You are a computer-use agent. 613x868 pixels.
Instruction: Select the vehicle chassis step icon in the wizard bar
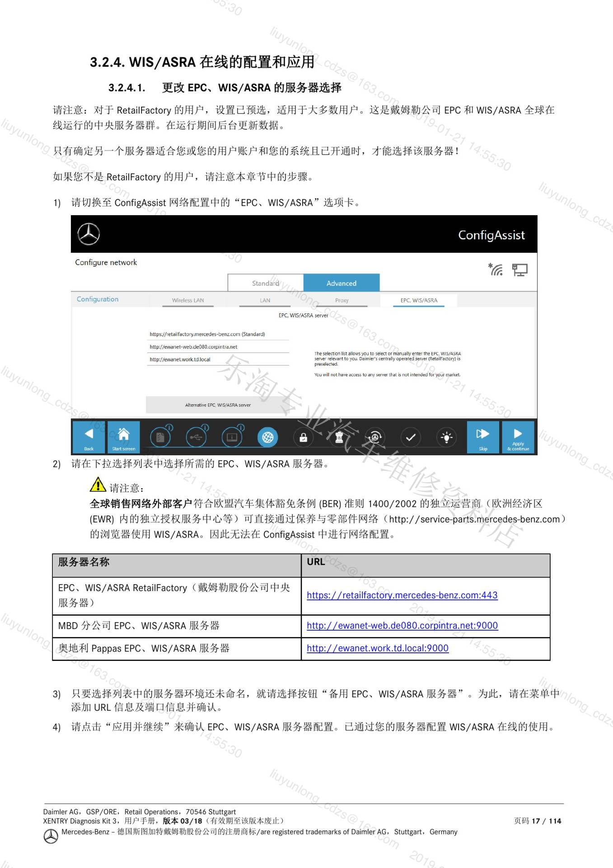coord(339,437)
